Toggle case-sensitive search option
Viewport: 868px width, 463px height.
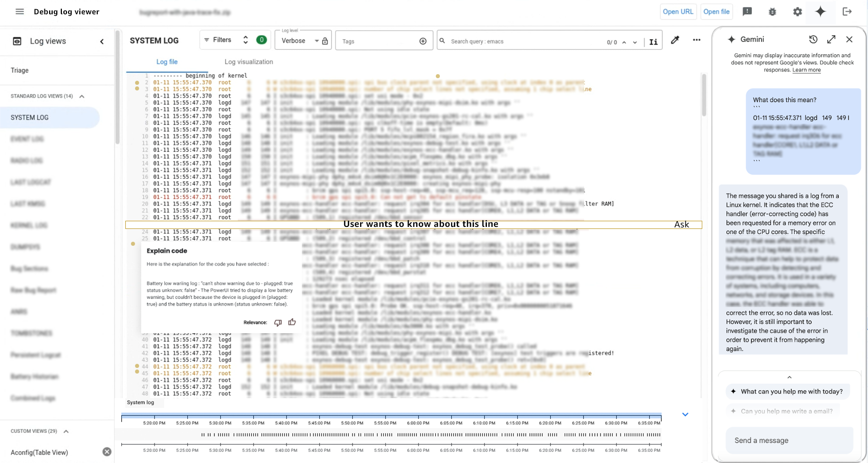coord(653,42)
